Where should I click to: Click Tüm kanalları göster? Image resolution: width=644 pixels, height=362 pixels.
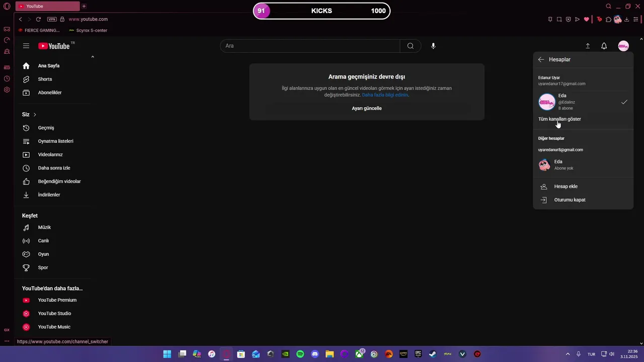coord(559,119)
